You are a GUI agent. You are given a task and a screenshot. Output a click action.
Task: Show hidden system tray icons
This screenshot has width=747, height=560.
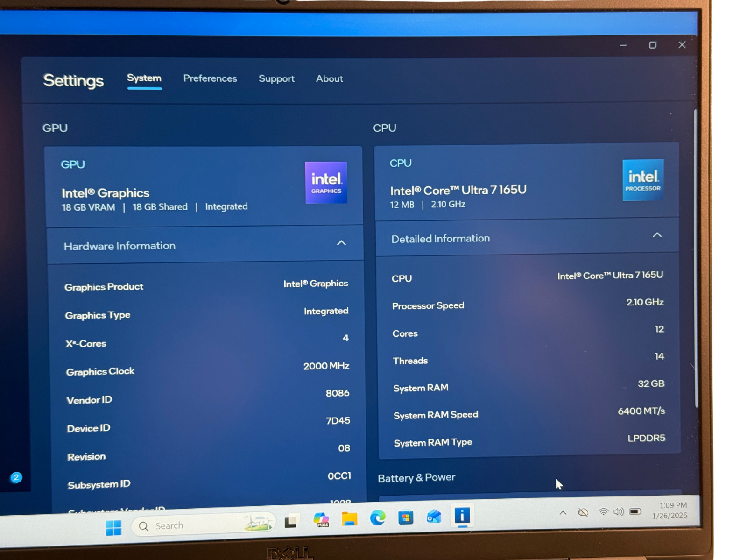[563, 513]
